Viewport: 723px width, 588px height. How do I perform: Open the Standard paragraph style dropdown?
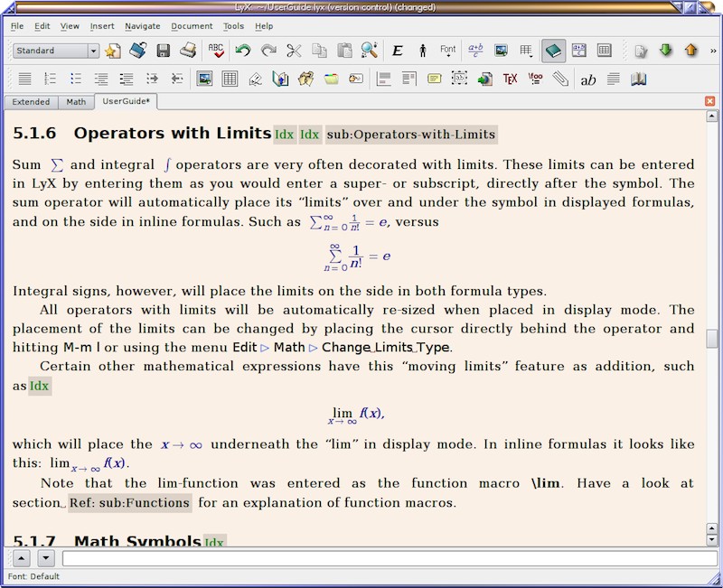tap(56, 51)
